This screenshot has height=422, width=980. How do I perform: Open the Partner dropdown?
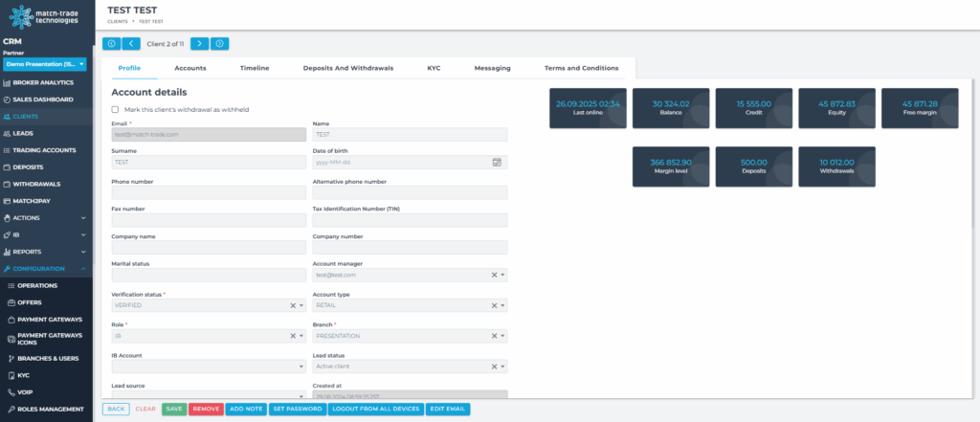click(x=45, y=64)
